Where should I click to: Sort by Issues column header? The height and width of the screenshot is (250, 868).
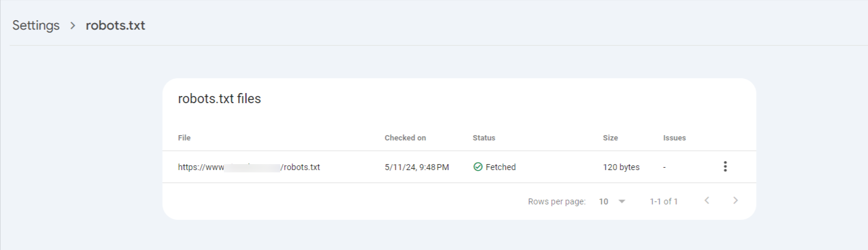pos(674,137)
